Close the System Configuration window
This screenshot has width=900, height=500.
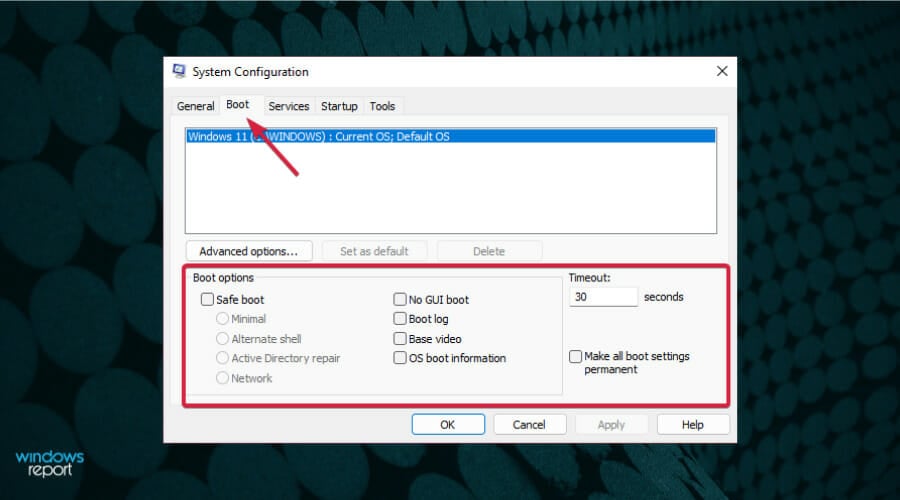tap(722, 71)
